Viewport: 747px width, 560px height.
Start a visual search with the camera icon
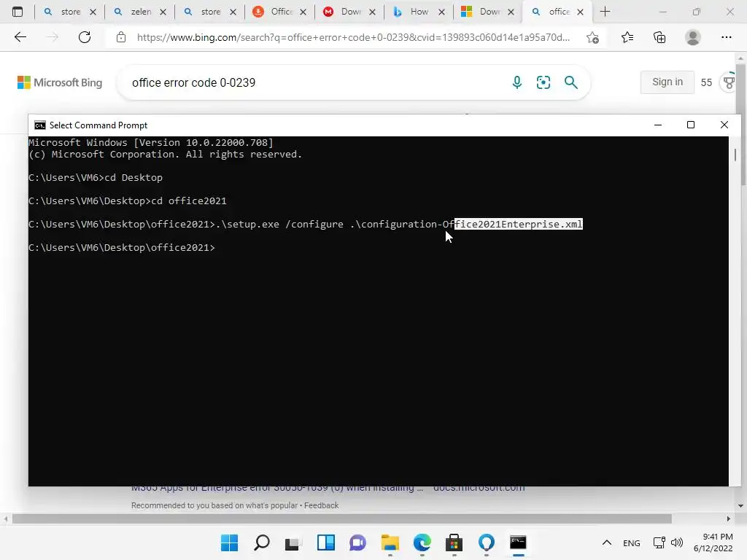pyautogui.click(x=543, y=82)
